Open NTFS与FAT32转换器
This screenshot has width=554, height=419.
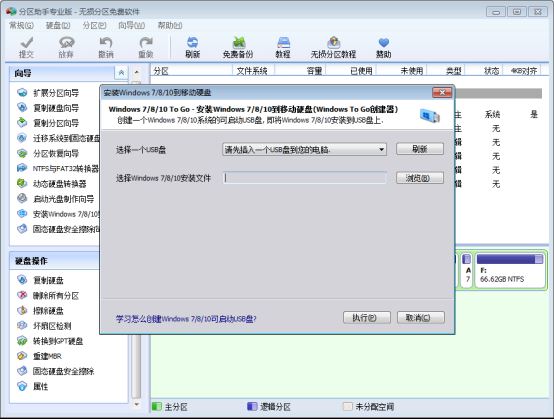(x=66, y=169)
